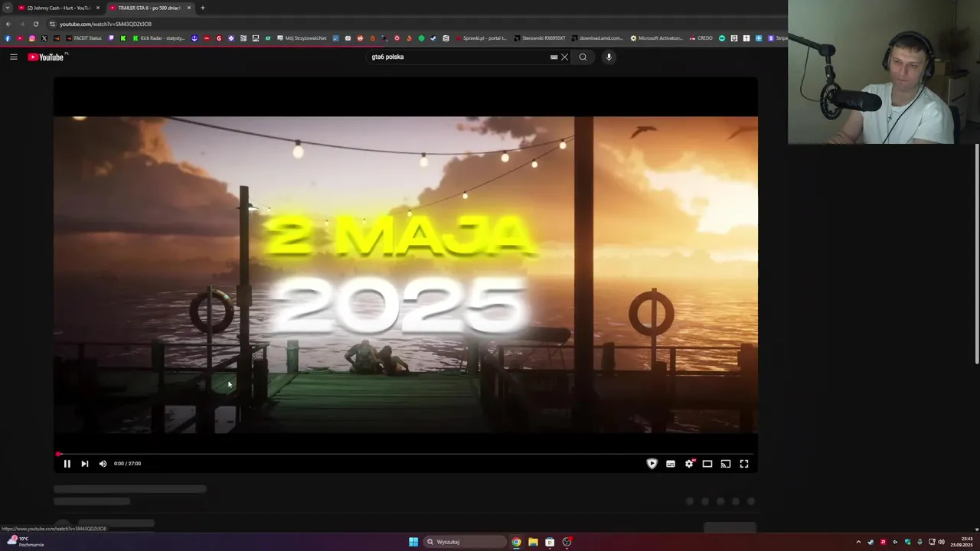The image size is (980, 551).
Task: Open volume control in system tray
Action: [x=942, y=542]
